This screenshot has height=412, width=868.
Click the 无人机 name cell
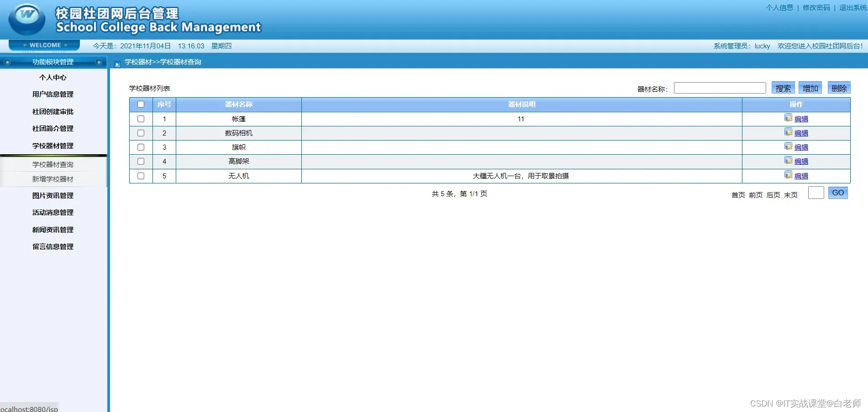pos(239,176)
